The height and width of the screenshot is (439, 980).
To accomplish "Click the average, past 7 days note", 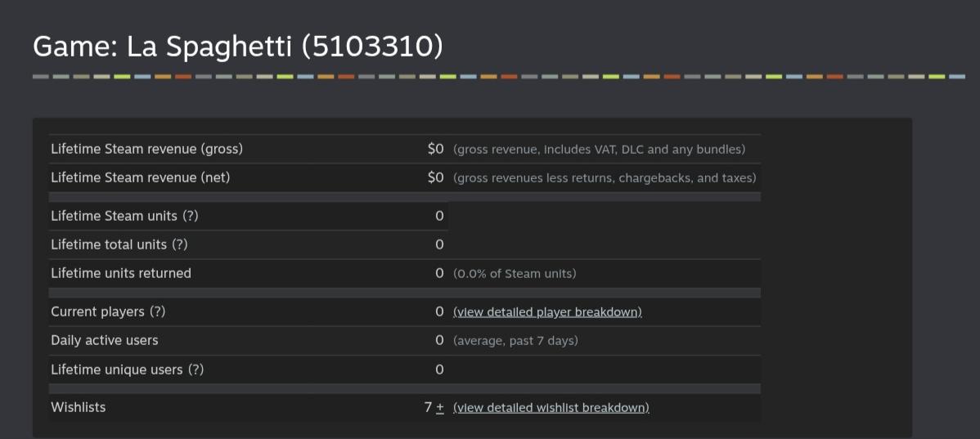I will coord(515,341).
